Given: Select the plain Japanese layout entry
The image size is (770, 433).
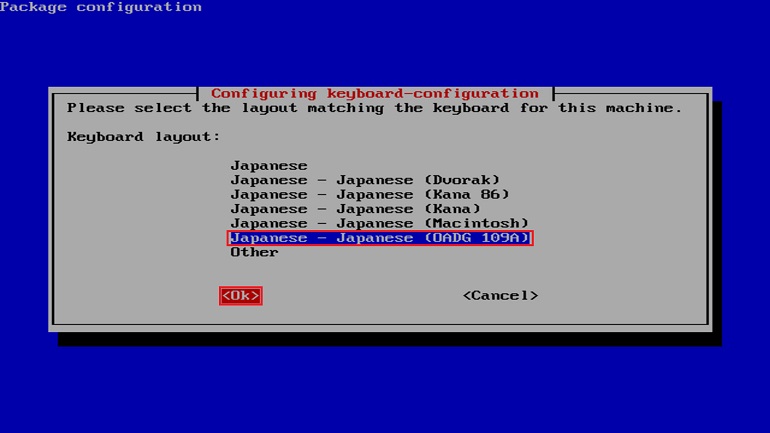Looking at the screenshot, I should [x=269, y=165].
